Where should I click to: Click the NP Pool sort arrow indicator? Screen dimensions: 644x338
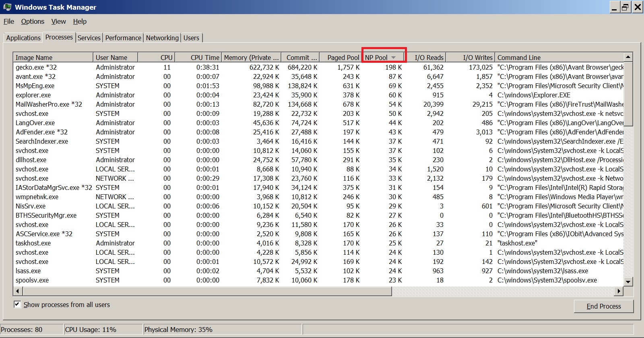pos(394,58)
